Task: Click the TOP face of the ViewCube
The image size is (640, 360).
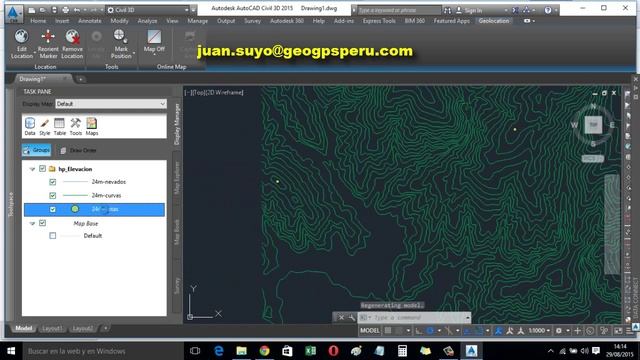Action: (x=593, y=124)
